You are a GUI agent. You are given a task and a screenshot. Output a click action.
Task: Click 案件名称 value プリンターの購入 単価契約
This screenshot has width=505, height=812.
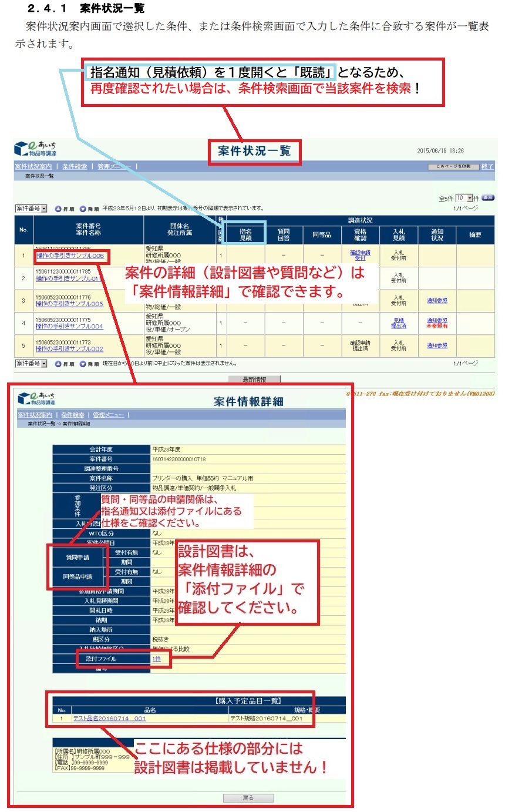203,478
